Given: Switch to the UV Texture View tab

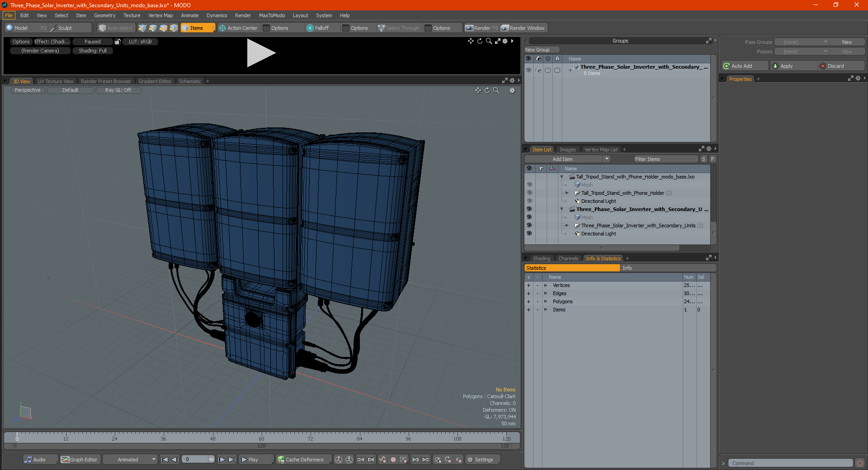Looking at the screenshot, I should click(56, 81).
